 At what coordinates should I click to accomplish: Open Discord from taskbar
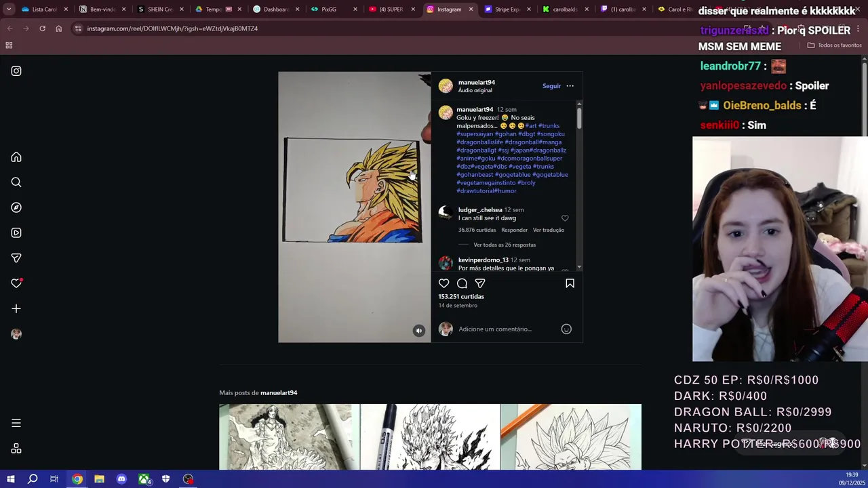click(121, 479)
